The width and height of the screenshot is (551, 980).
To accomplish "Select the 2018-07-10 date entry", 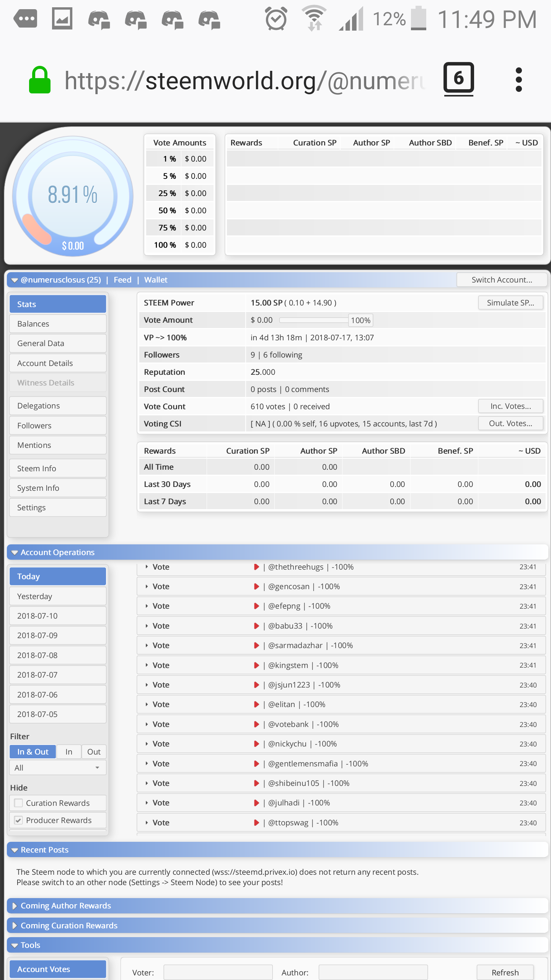I will coord(58,616).
